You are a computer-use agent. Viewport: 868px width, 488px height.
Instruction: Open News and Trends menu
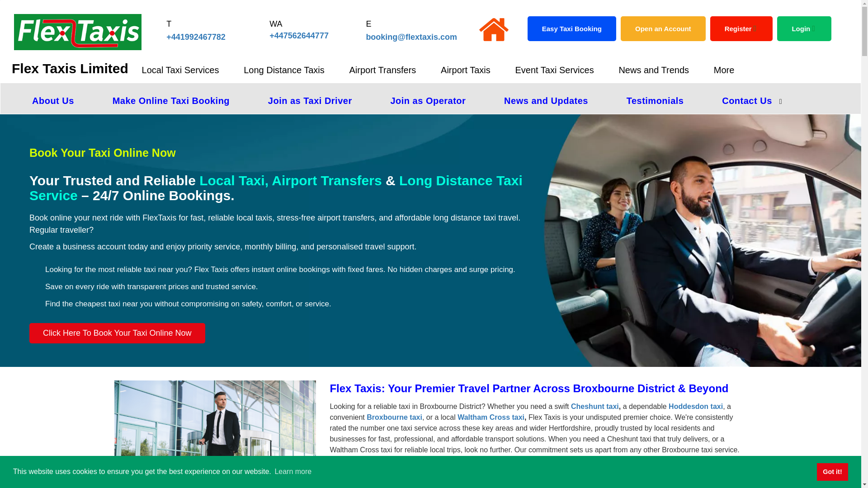[x=653, y=70]
